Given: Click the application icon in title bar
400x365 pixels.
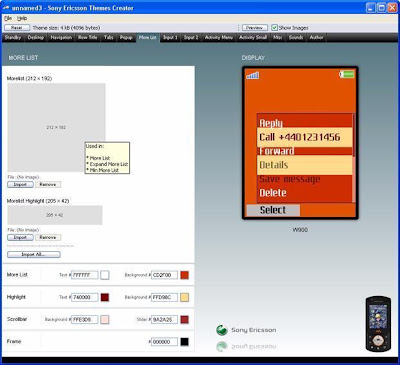Looking at the screenshot, I should point(6,8).
